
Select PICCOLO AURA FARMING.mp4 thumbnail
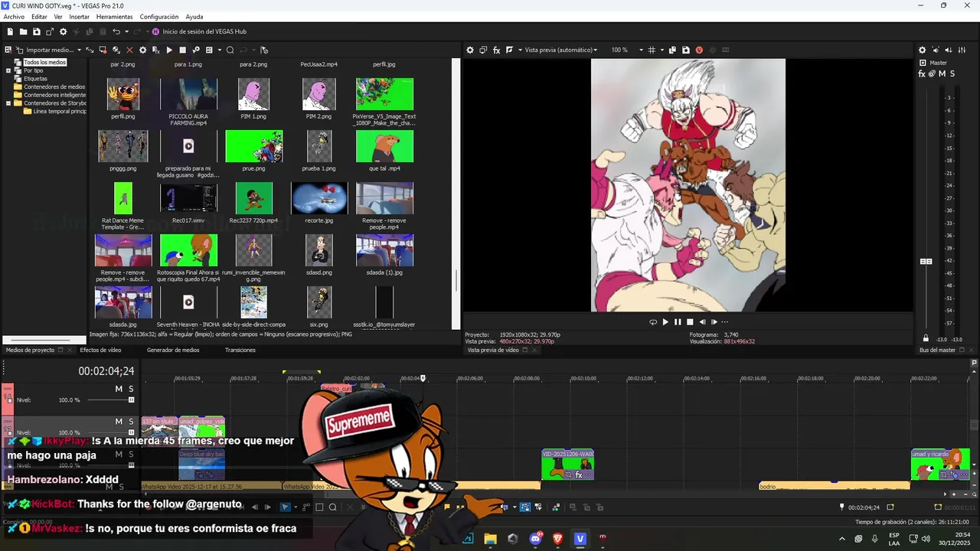point(188,94)
